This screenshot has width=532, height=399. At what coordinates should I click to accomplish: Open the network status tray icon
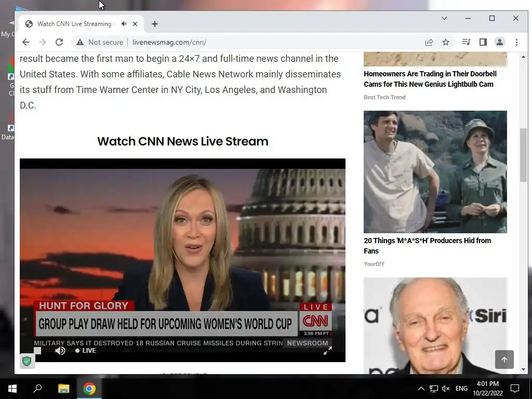point(434,389)
